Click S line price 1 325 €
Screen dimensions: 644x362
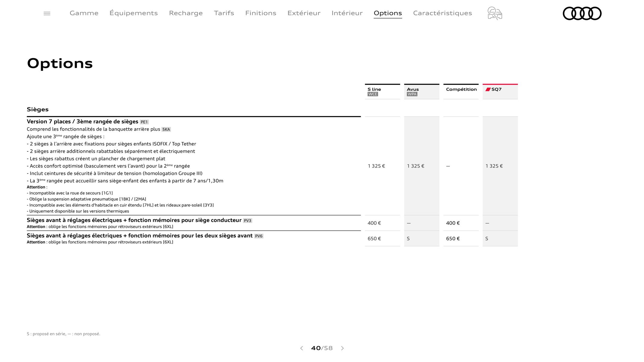376,166
